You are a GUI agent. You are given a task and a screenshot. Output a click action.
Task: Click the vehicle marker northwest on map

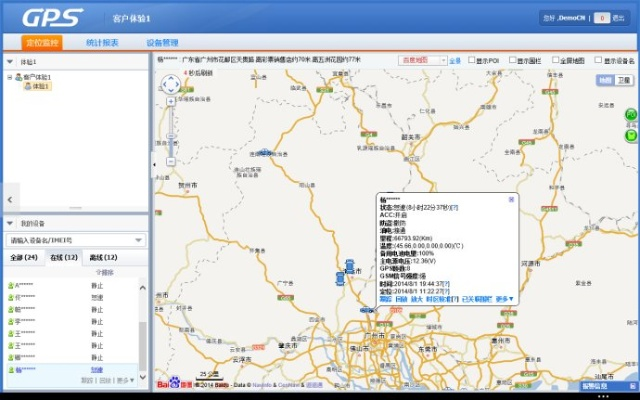264,153
